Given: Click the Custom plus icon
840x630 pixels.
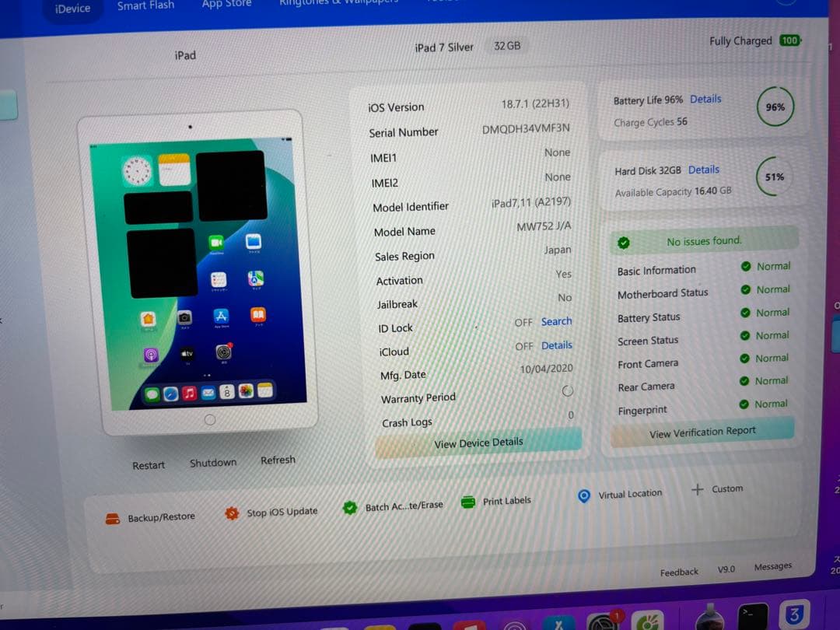Looking at the screenshot, I should click(x=696, y=490).
